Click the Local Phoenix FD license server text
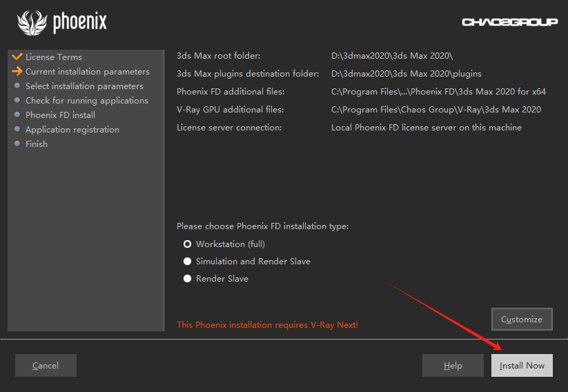 [x=427, y=128]
